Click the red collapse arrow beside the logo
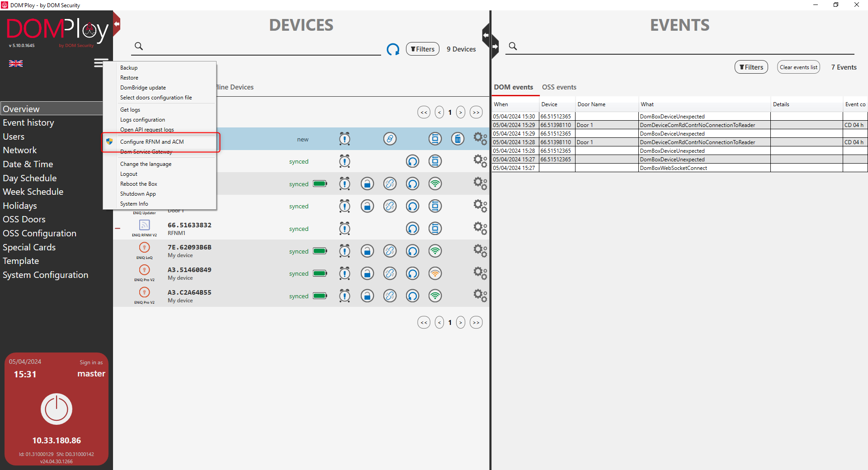Viewport: 868px width, 470px height. pos(117,23)
